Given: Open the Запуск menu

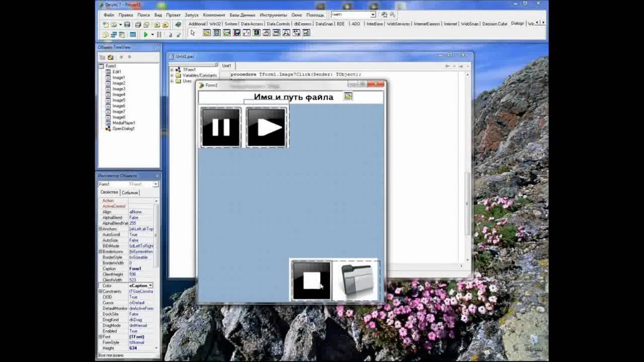Looking at the screenshot, I should point(192,15).
